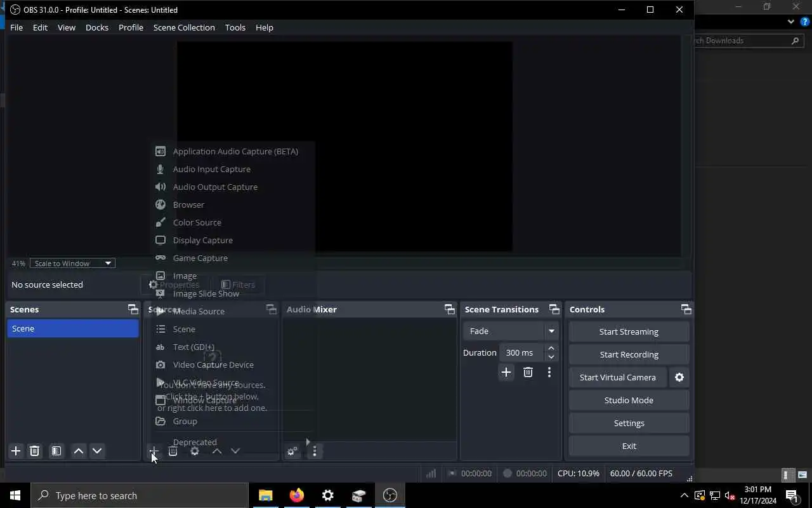Click the Start Streaming button
The width and height of the screenshot is (812, 508).
click(629, 331)
